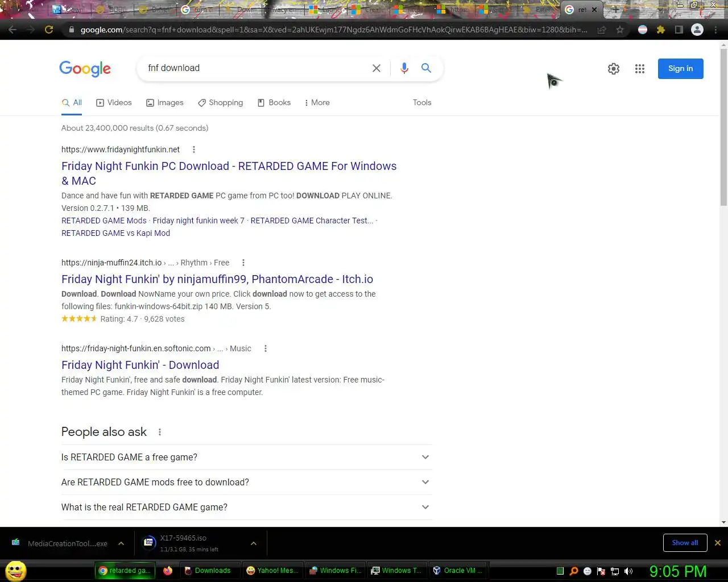Expand 'What is the real RETARDED GAME game?'

coord(246,507)
